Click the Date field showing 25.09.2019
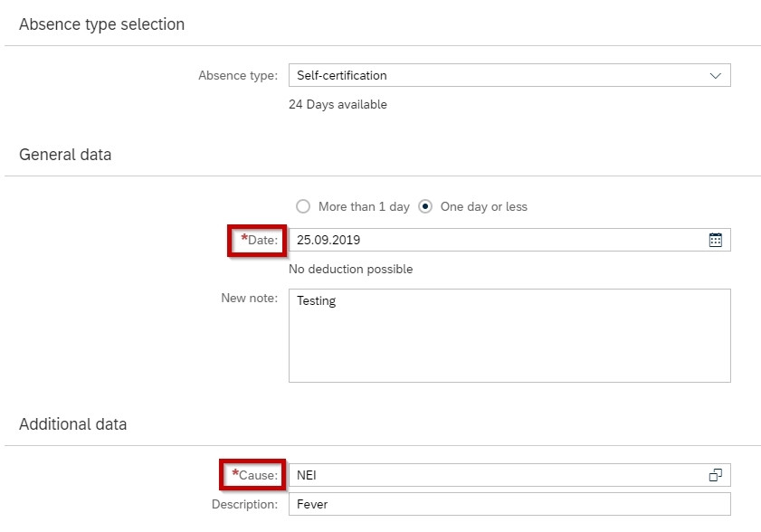The width and height of the screenshot is (761, 532). [x=509, y=240]
